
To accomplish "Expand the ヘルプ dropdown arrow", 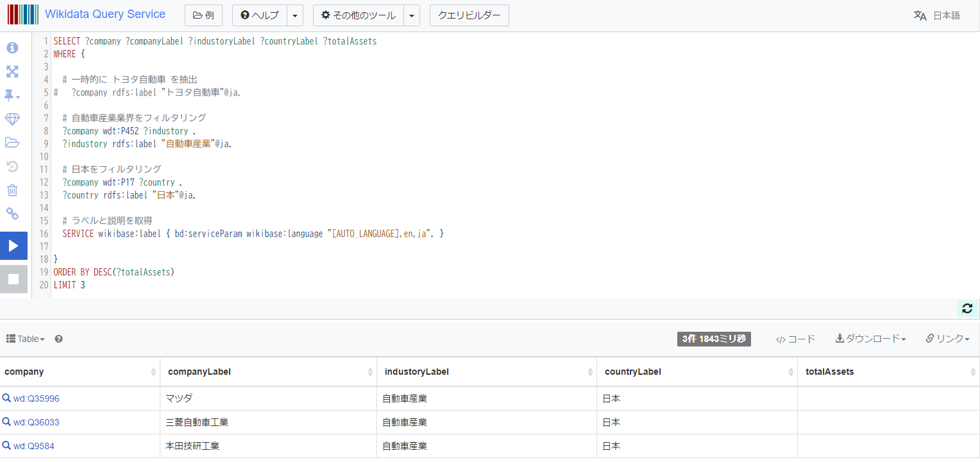I will coord(295,15).
